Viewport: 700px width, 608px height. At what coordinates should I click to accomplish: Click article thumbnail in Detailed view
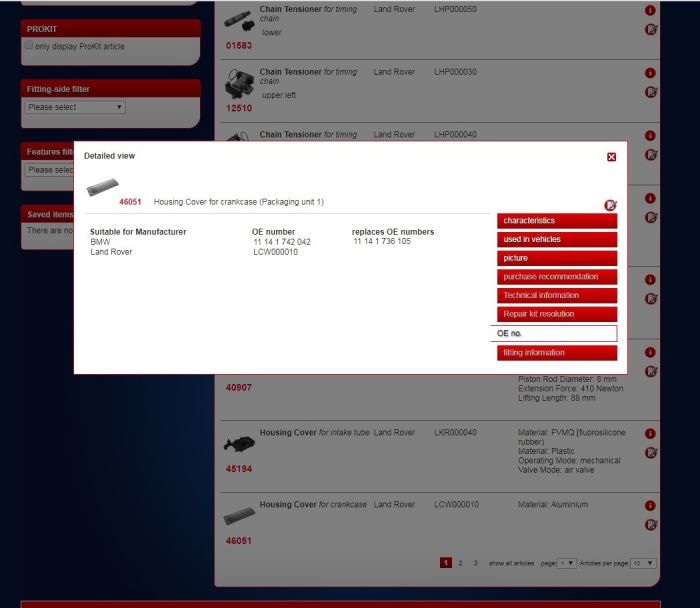(103, 187)
